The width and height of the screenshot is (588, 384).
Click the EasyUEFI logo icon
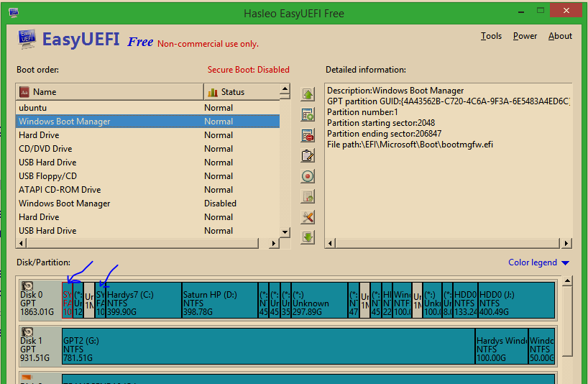27,40
